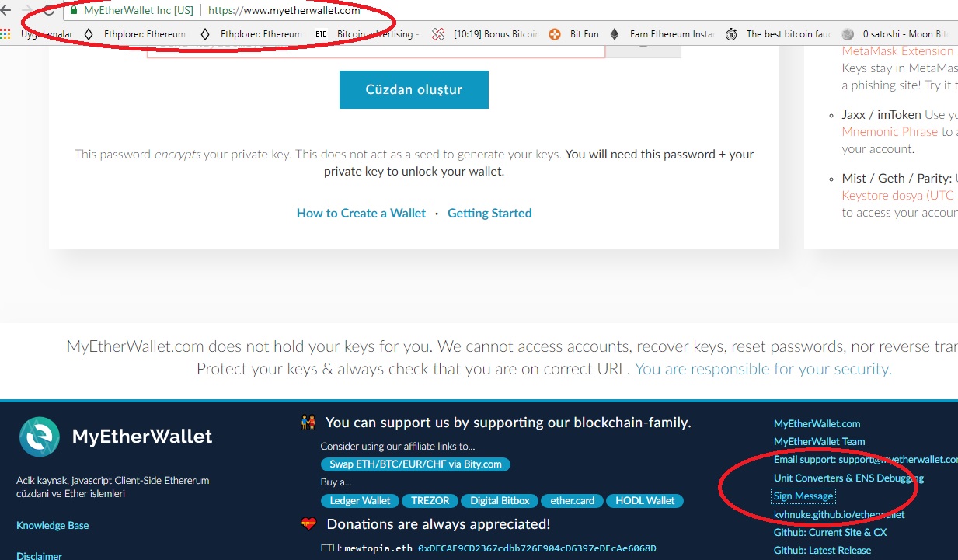Click the Jaxx / imToken list entry text

882,114
